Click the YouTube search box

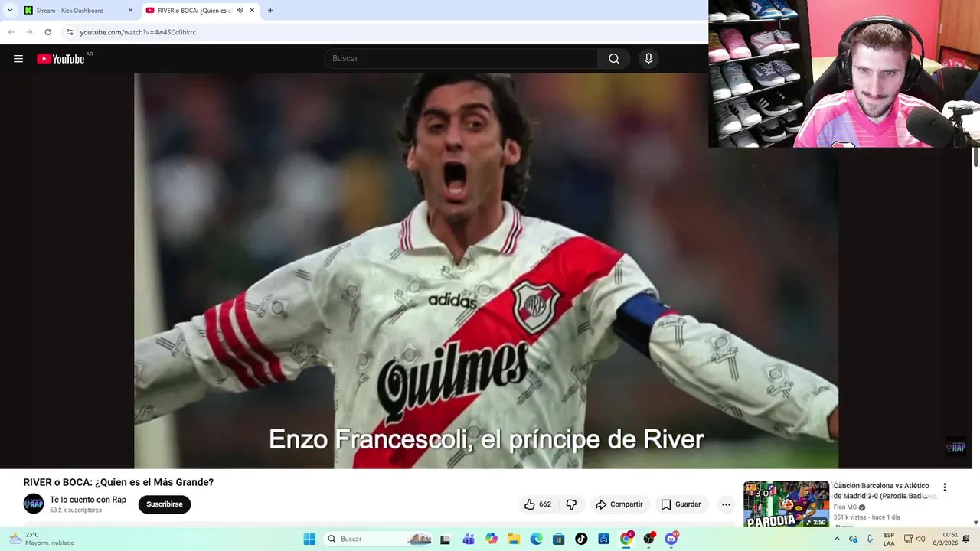(x=461, y=59)
